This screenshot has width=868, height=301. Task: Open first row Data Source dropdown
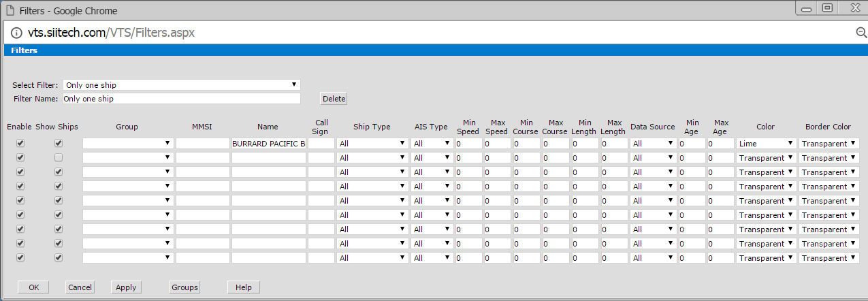point(652,144)
